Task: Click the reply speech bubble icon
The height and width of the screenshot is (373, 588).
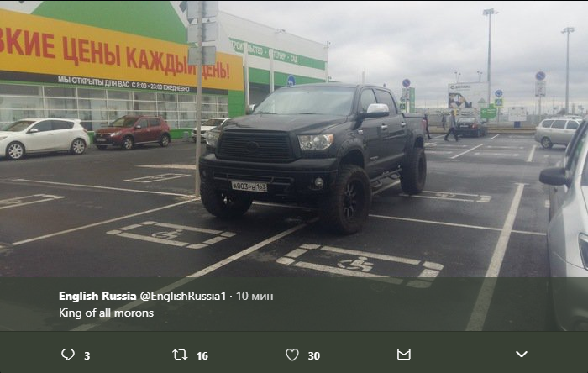Action: pyautogui.click(x=68, y=355)
